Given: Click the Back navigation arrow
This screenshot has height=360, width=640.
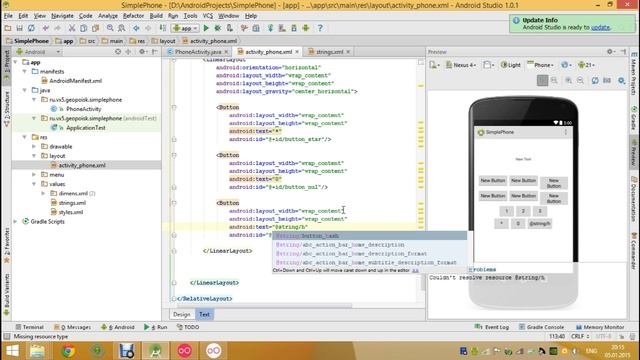Looking at the screenshot, I should click(136, 28).
